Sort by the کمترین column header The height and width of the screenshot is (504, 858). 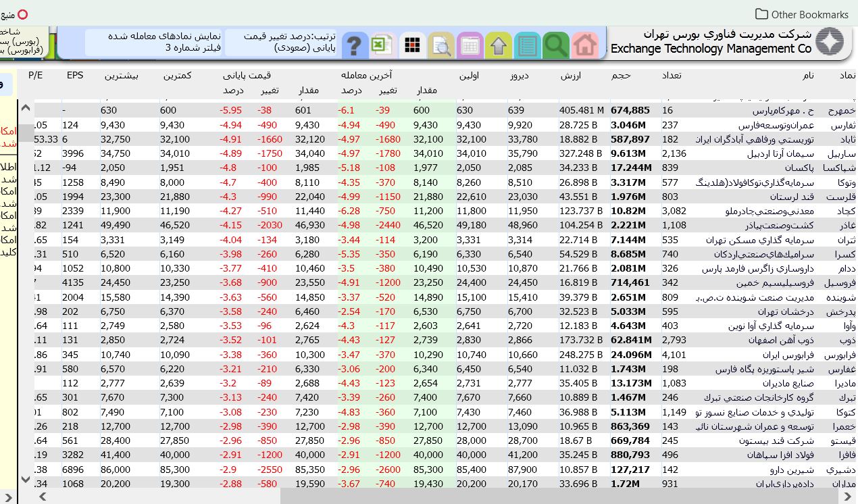178,76
